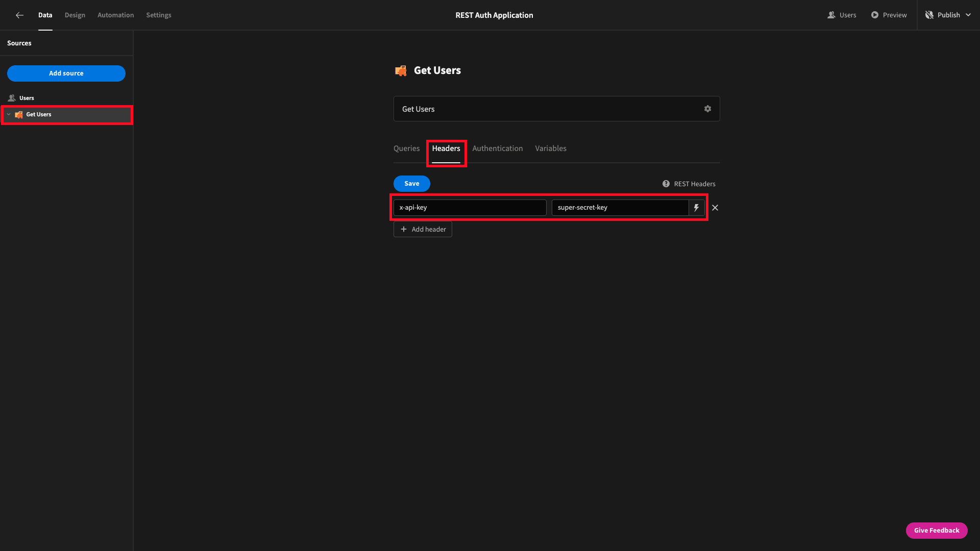Click the Publish dropdown arrow icon

click(968, 15)
